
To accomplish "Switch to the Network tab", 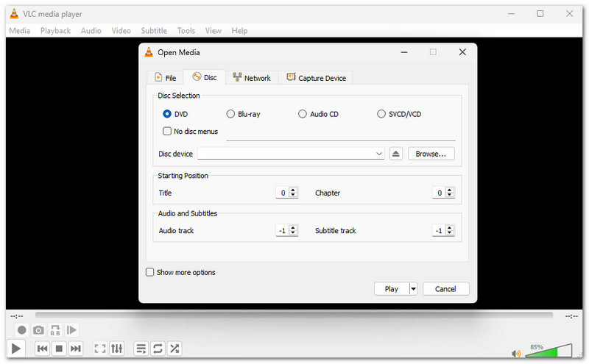I will pyautogui.click(x=252, y=78).
